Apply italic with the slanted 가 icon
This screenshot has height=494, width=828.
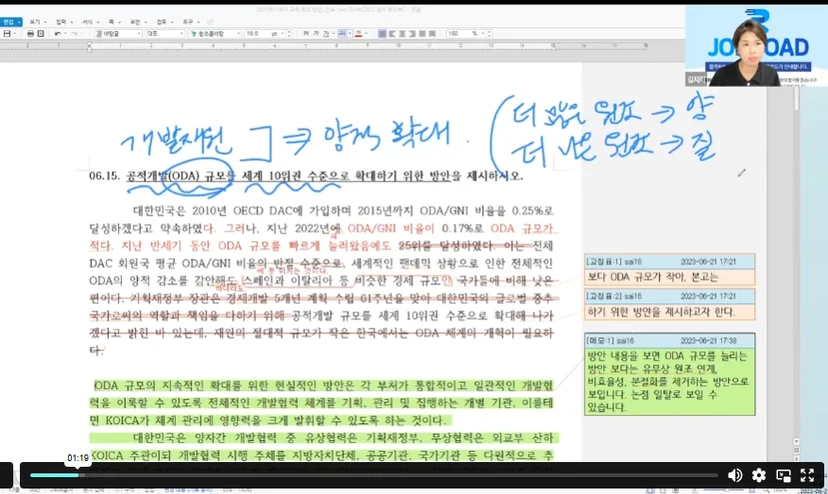tap(315, 33)
